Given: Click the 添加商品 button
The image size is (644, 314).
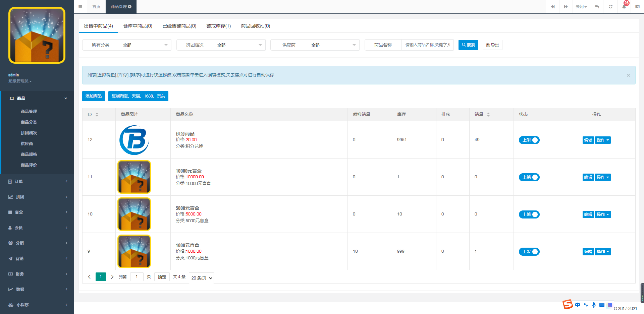Looking at the screenshot, I should pos(94,96).
